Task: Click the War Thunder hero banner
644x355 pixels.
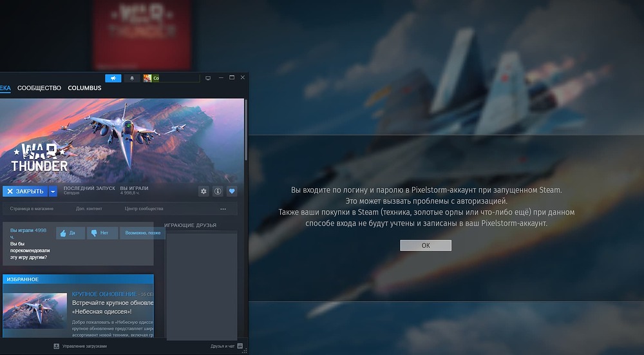Action: (122, 140)
